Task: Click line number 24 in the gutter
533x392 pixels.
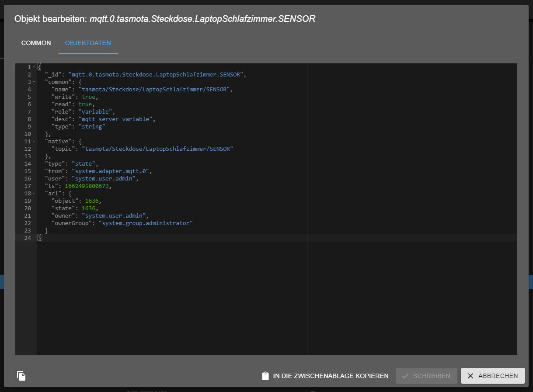Action: [x=28, y=238]
